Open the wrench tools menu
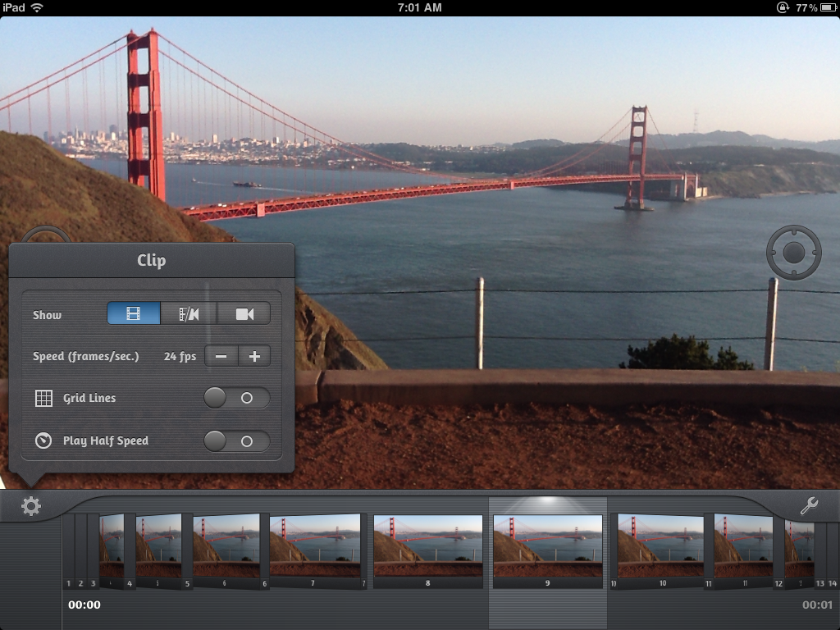The image size is (840, 630). pos(809,506)
